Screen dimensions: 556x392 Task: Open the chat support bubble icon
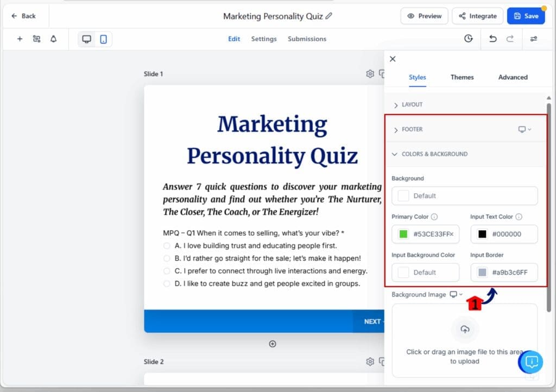(x=532, y=362)
